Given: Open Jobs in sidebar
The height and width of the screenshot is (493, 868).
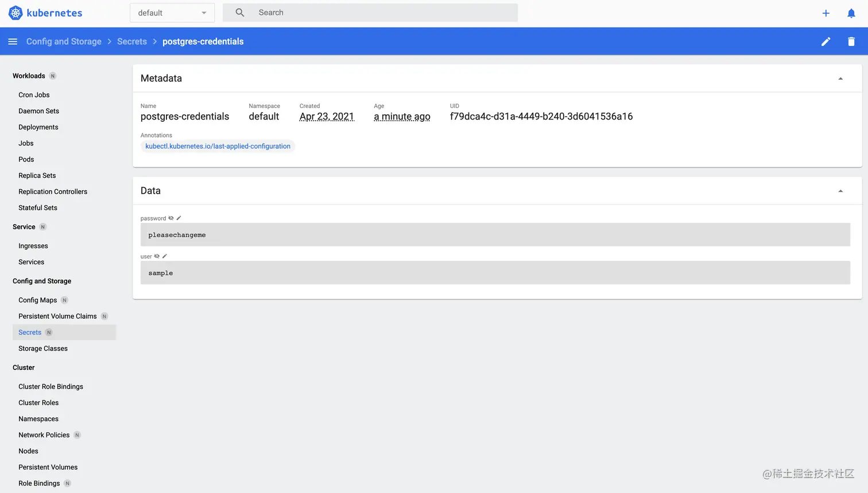Looking at the screenshot, I should click(26, 143).
